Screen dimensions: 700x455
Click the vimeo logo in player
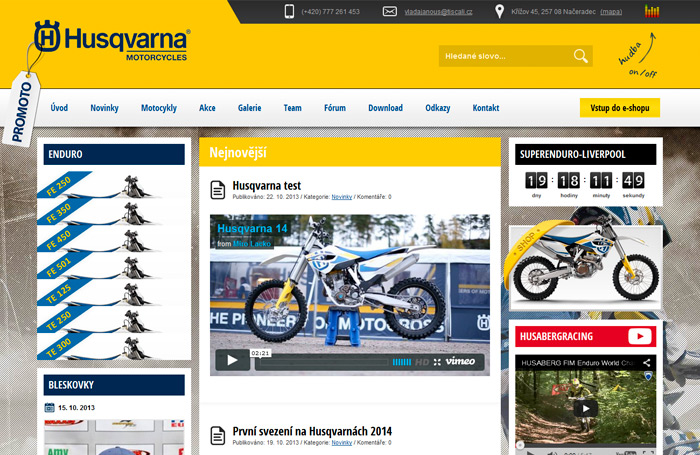460,361
